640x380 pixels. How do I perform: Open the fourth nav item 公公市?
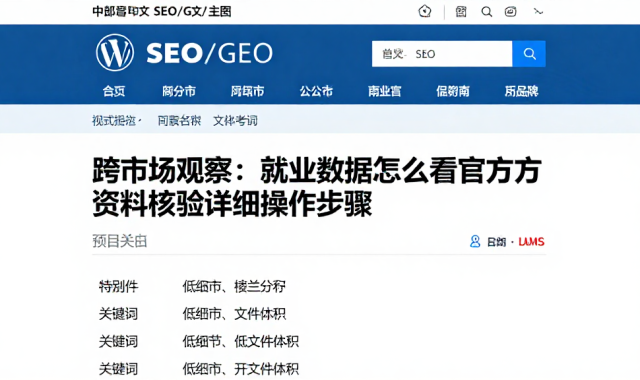click(x=316, y=91)
